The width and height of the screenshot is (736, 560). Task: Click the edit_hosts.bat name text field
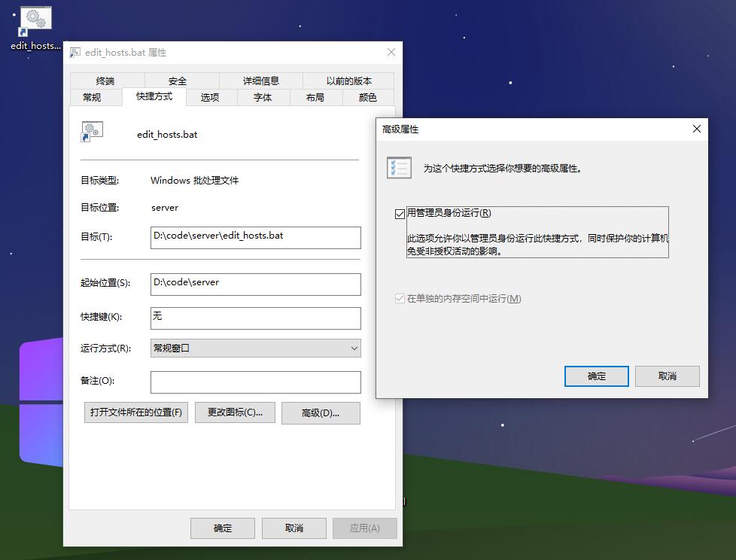[x=167, y=135]
